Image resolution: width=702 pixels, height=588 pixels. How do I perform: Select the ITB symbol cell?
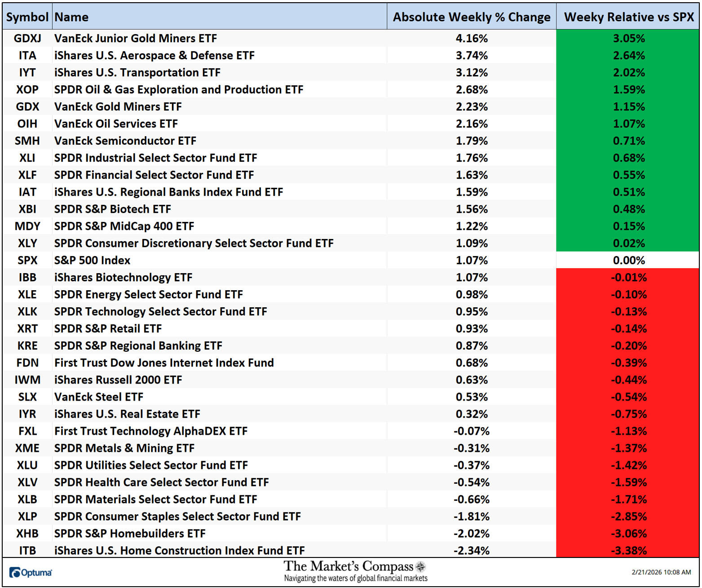coord(27,550)
